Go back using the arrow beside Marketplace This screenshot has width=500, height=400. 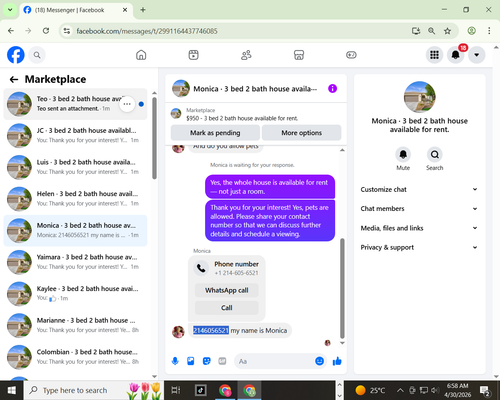pos(14,79)
